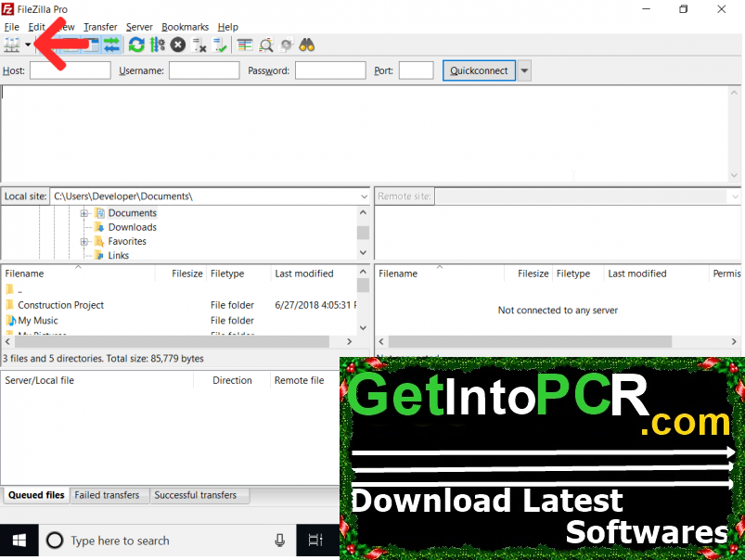The height and width of the screenshot is (560, 745).
Task: Toggle processing of the transfer queue
Action: click(158, 45)
